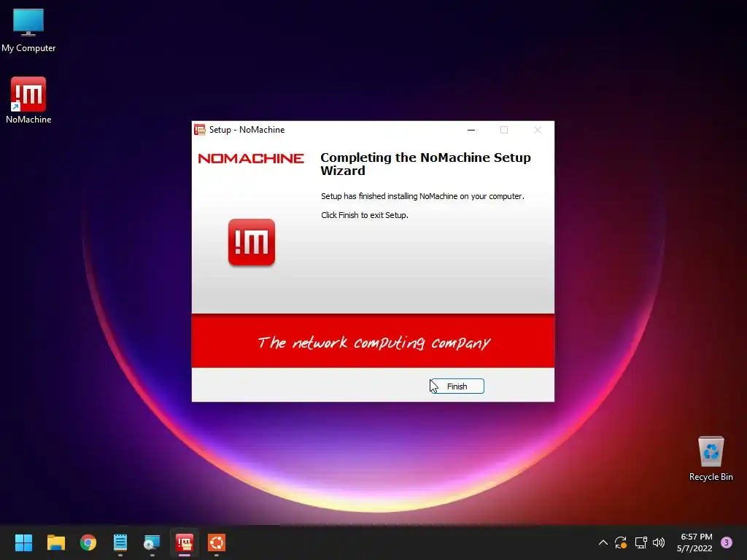Click 'Click Finish to exit Setup.' text

tap(365, 215)
